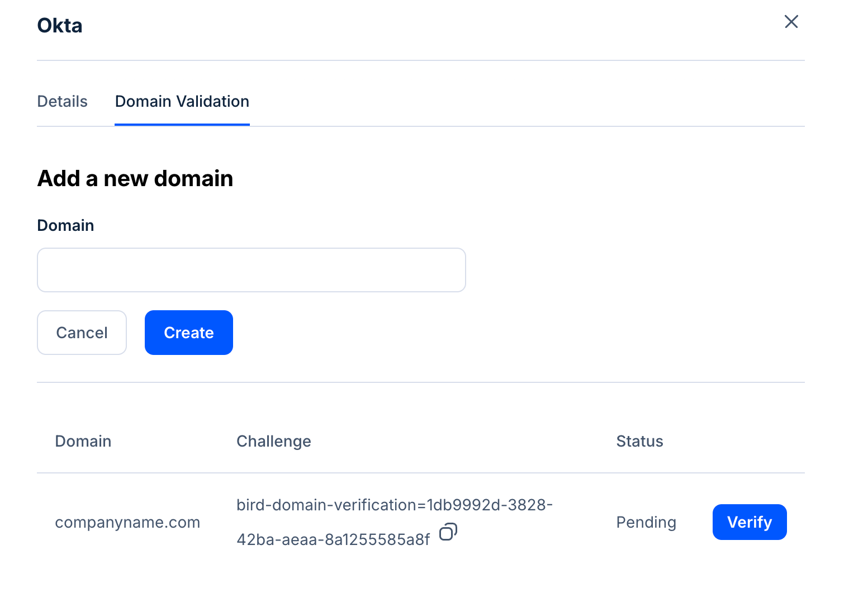This screenshot has height=616, width=844.
Task: Cancel adding a new domain
Action: pyautogui.click(x=82, y=333)
